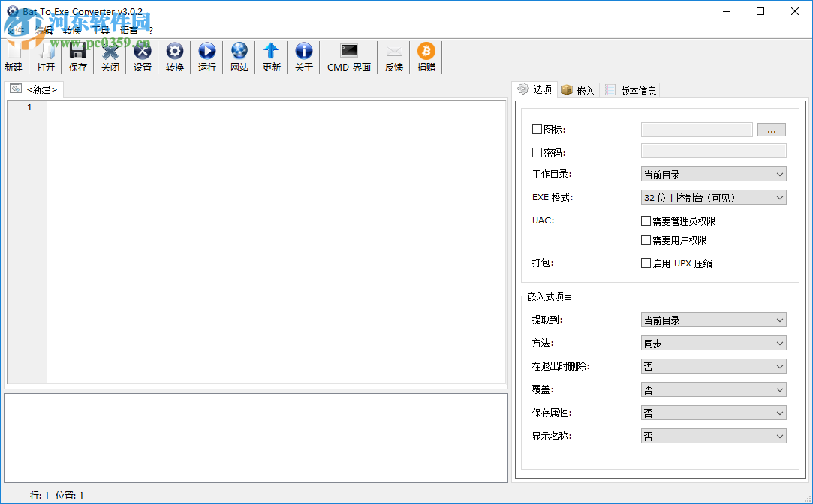Expand the 工作目录 dropdown
813x504 pixels.
pyautogui.click(x=778, y=173)
